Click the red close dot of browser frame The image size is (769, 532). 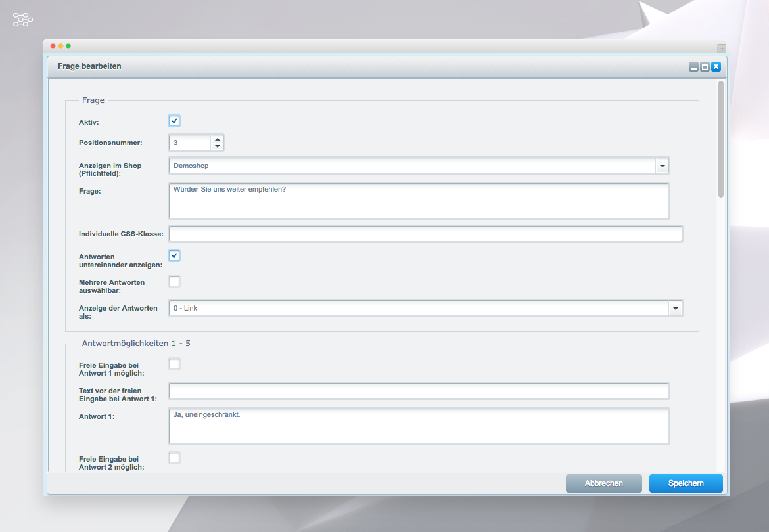pos(53,46)
